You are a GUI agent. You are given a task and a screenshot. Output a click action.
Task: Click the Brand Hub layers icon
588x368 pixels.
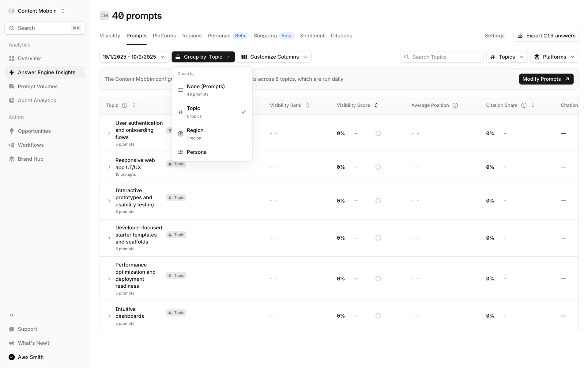(12, 159)
